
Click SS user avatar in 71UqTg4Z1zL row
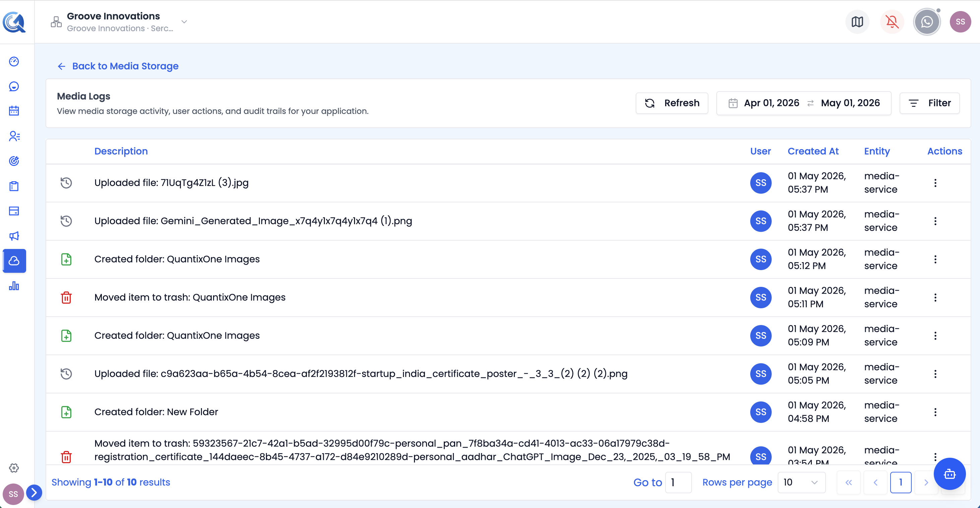[x=761, y=183]
